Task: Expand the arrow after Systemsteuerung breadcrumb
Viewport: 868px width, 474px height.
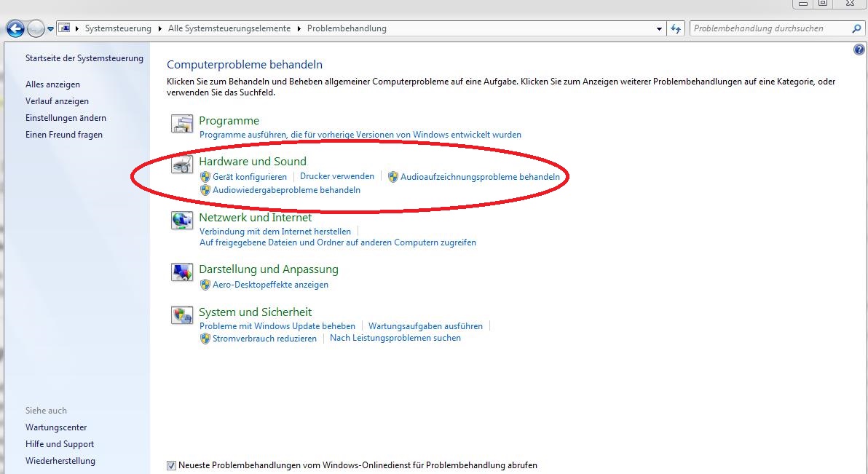Action: tap(160, 28)
